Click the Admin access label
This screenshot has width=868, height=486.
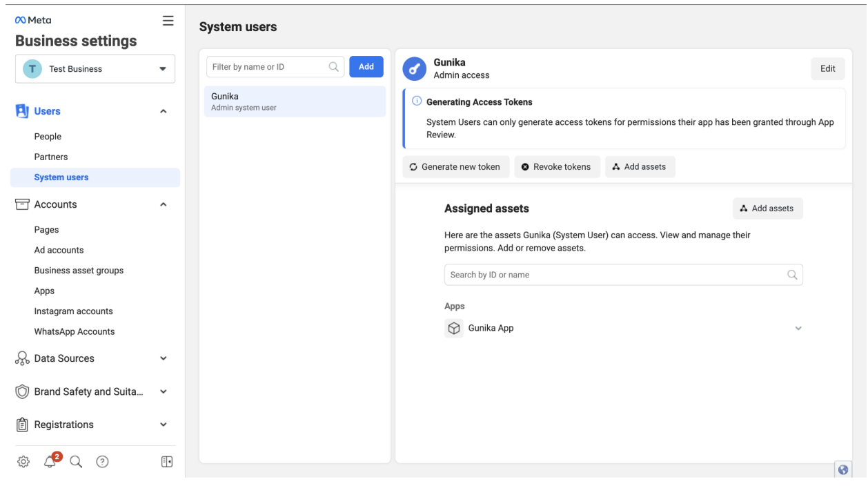[462, 75]
